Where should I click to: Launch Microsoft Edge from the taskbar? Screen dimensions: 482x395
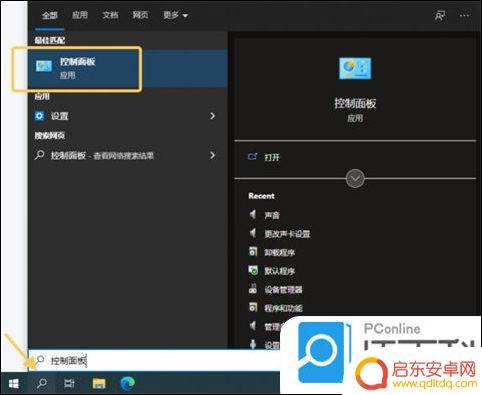pos(127,384)
